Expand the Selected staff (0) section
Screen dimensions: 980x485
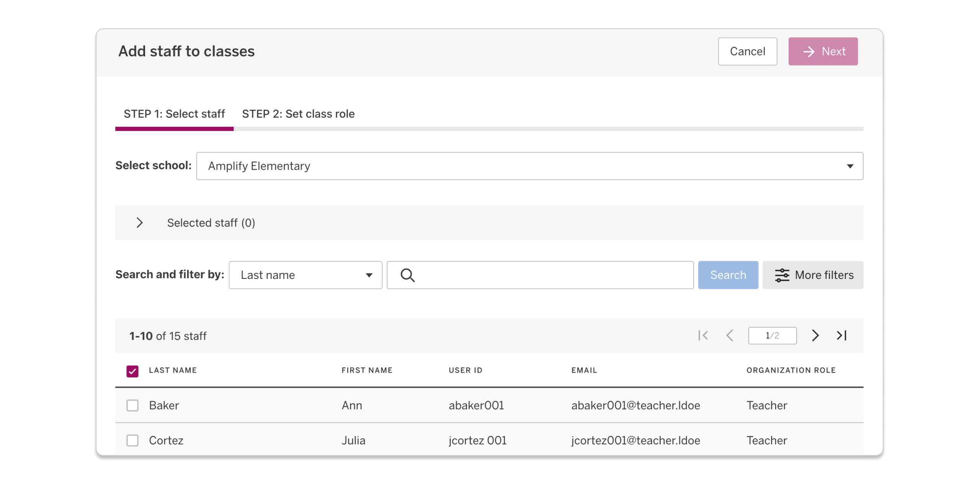pos(140,223)
